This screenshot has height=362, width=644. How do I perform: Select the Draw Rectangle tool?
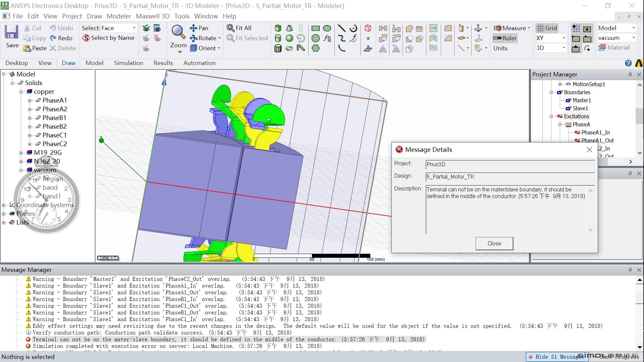(315, 28)
